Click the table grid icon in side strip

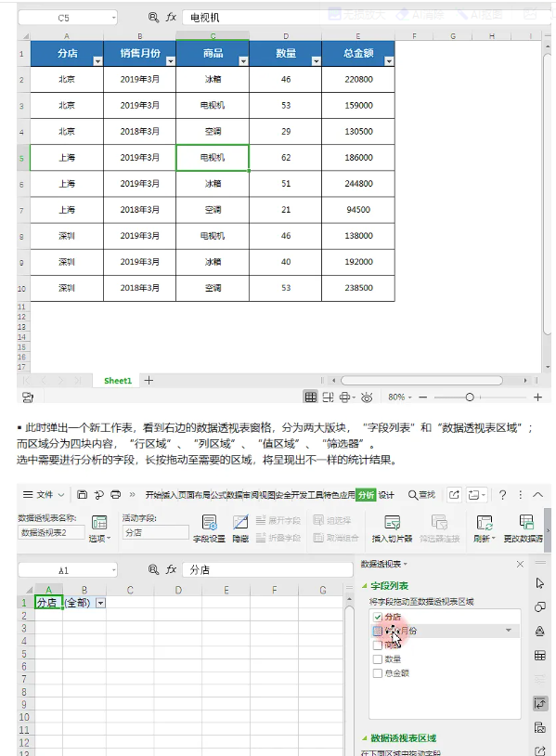(x=540, y=656)
